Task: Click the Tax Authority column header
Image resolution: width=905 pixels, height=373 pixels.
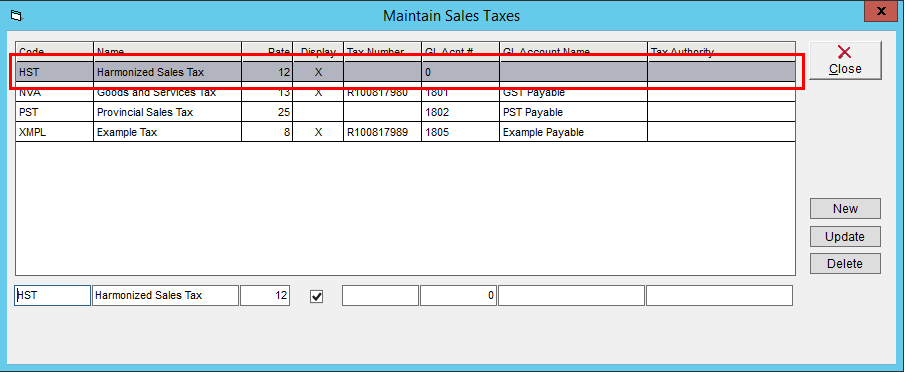Action: 721,51
